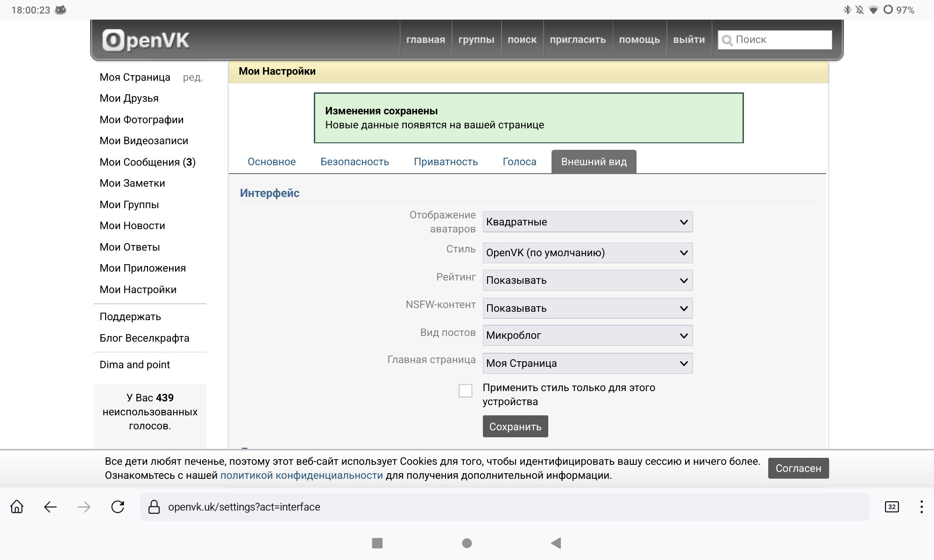Screen dimensions: 934x560
Task: Expand the Главная страница dropdown
Action: [587, 364]
